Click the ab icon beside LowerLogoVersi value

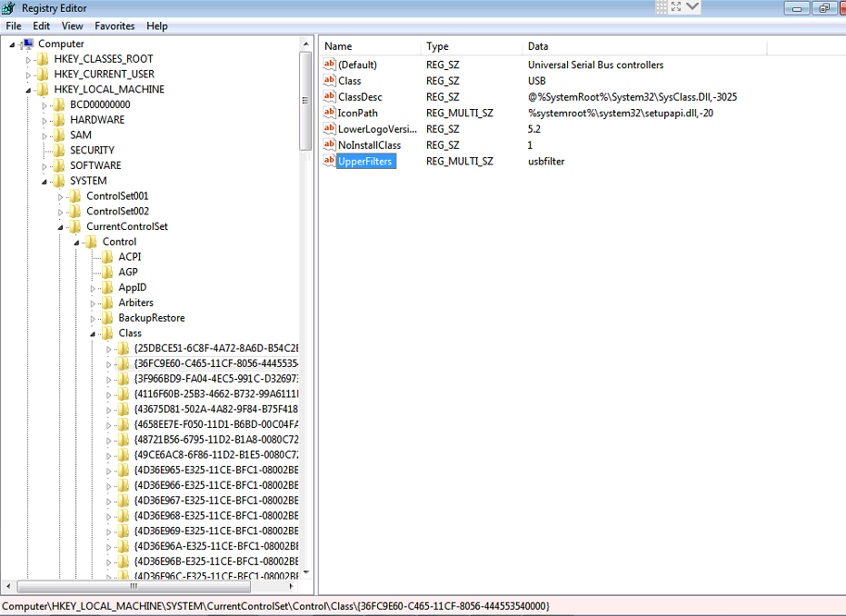click(x=329, y=129)
